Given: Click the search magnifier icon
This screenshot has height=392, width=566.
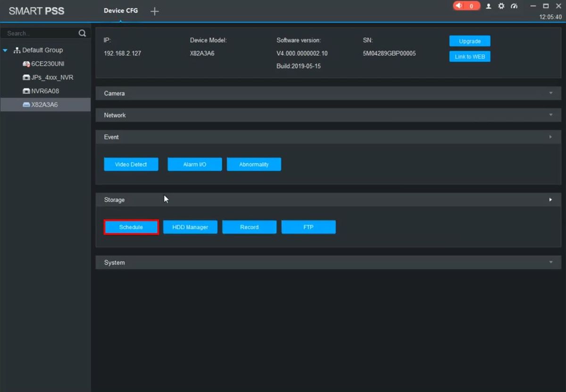Looking at the screenshot, I should [82, 33].
